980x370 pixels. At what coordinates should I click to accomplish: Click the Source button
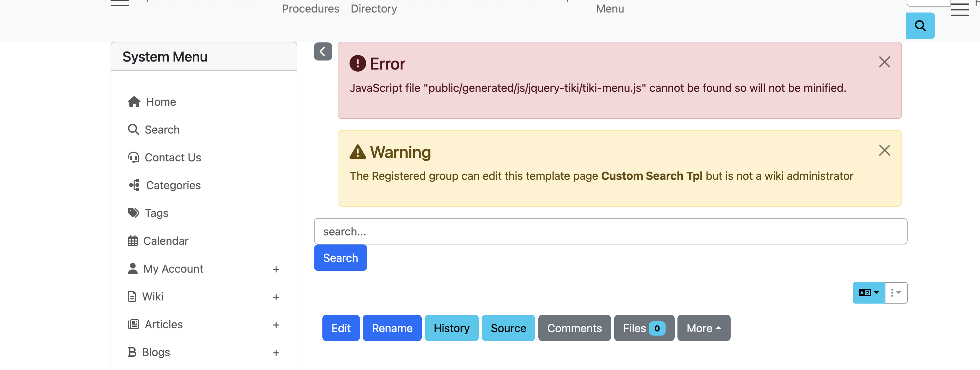508,328
